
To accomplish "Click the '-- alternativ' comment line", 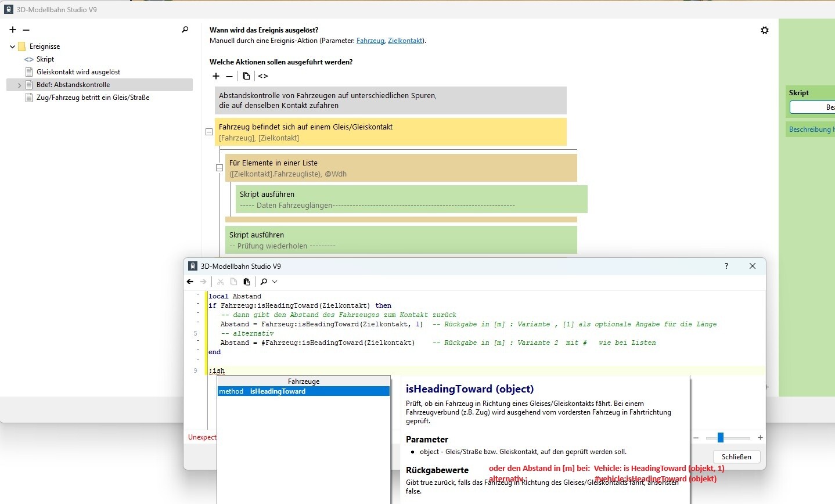I will (247, 333).
